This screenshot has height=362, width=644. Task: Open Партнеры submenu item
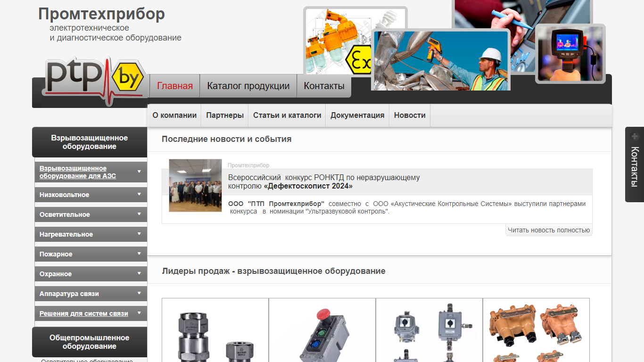coord(225,115)
